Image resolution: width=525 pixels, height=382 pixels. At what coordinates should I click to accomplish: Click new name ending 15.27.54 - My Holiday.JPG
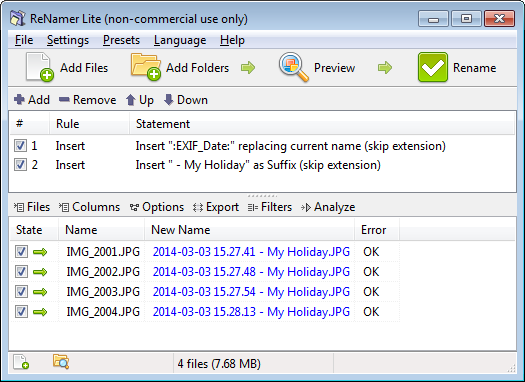(251, 292)
